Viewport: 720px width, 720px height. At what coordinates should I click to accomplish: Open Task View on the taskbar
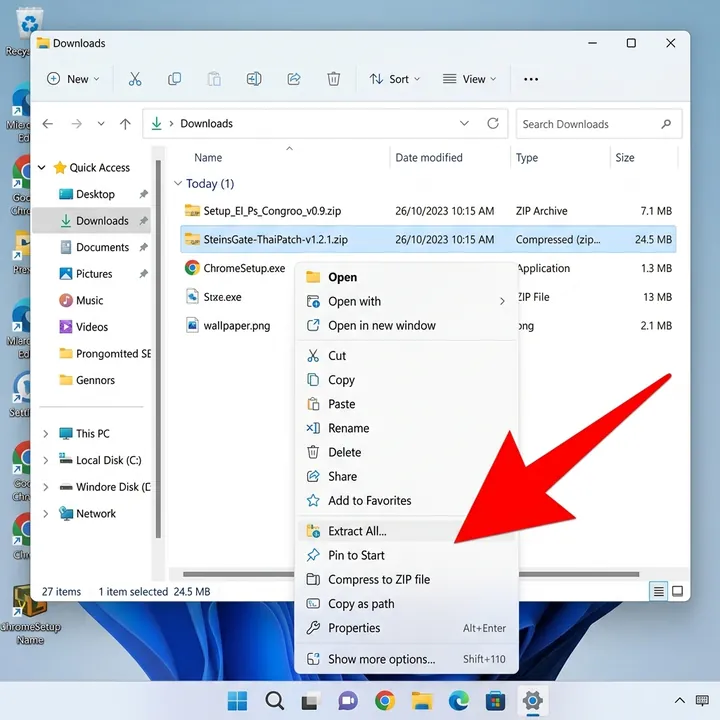(x=311, y=701)
